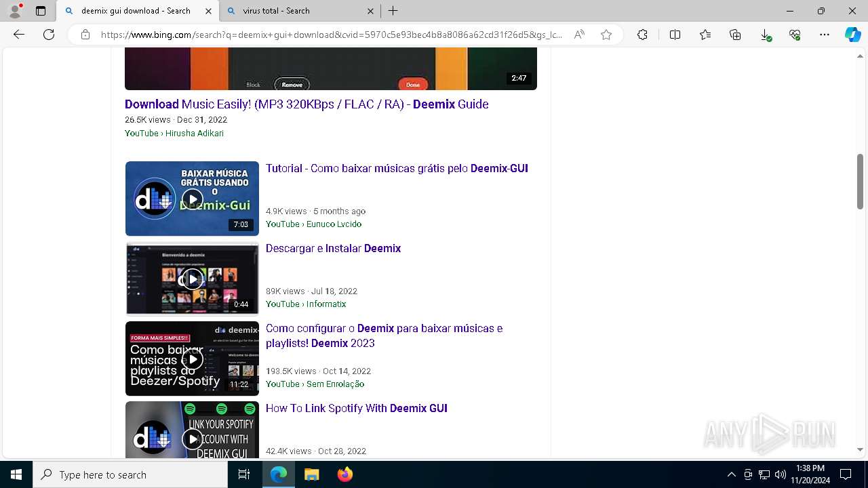868x488 pixels.
Task: Open a new tab with plus
Action: [393, 11]
